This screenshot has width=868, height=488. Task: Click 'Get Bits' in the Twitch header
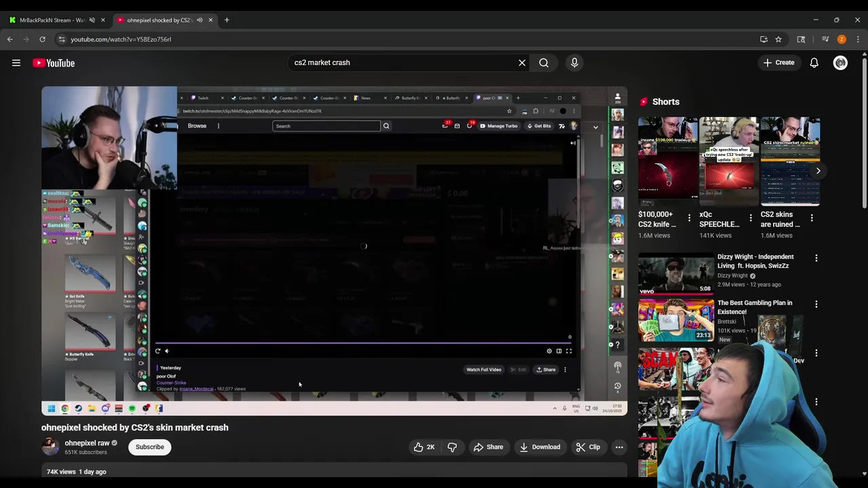coord(539,126)
